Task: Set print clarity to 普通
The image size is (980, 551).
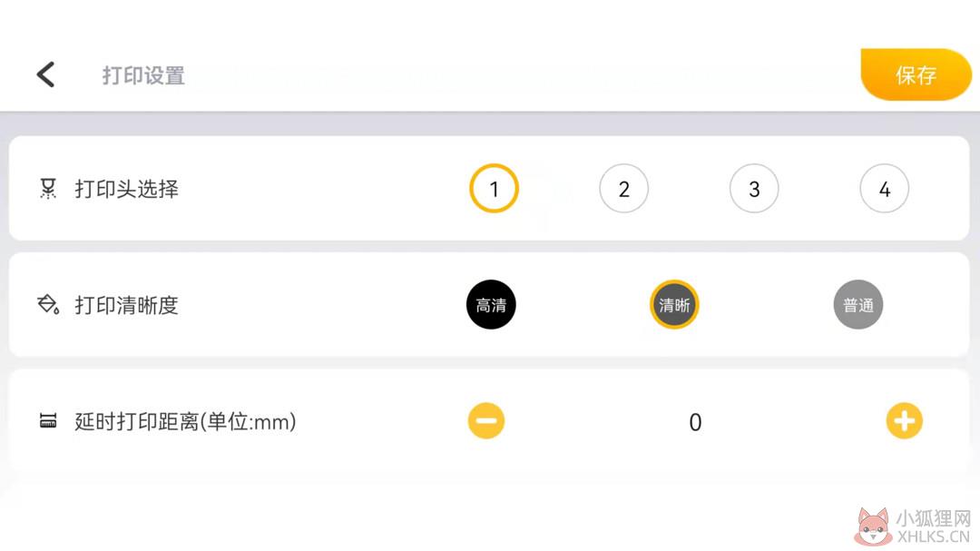Action: click(x=858, y=305)
